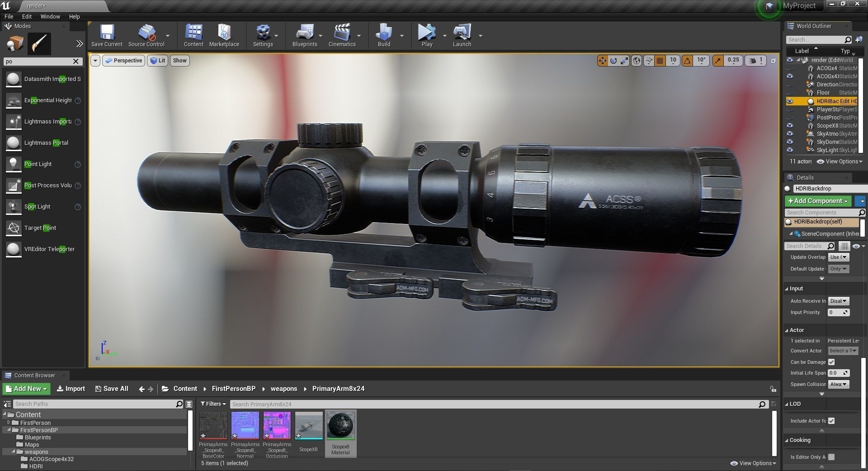Select the Place mode cube icon

click(x=15, y=44)
